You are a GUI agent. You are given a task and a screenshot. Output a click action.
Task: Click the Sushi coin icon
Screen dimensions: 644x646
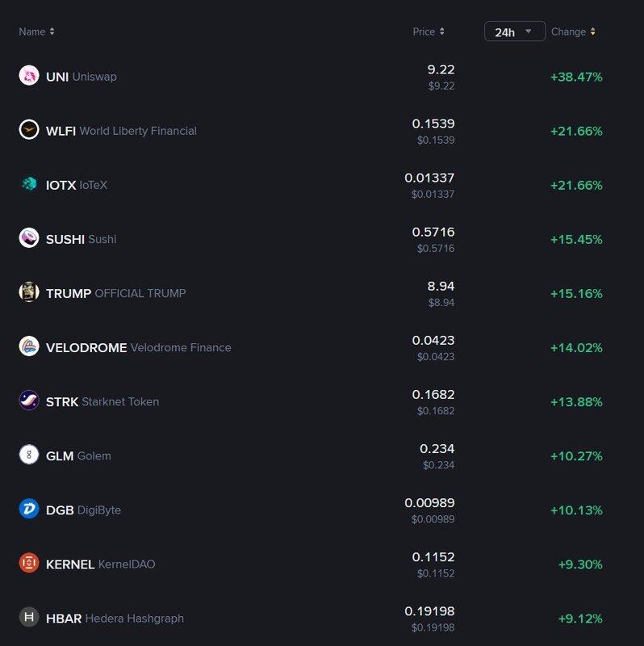pyautogui.click(x=29, y=238)
